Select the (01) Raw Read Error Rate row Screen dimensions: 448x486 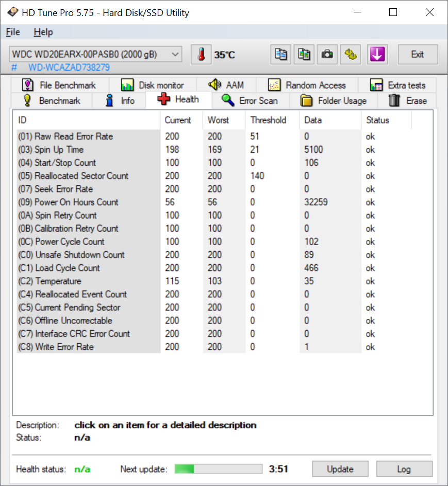click(214, 136)
